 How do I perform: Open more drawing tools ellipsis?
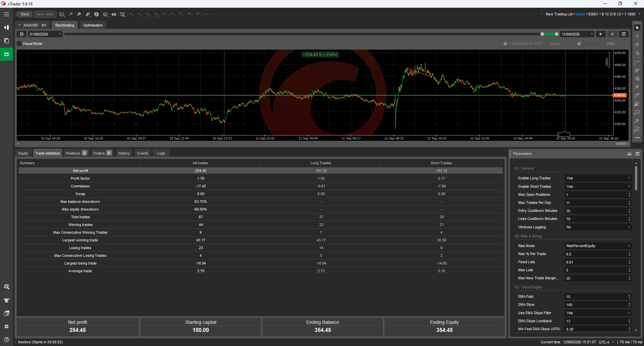pos(637,137)
